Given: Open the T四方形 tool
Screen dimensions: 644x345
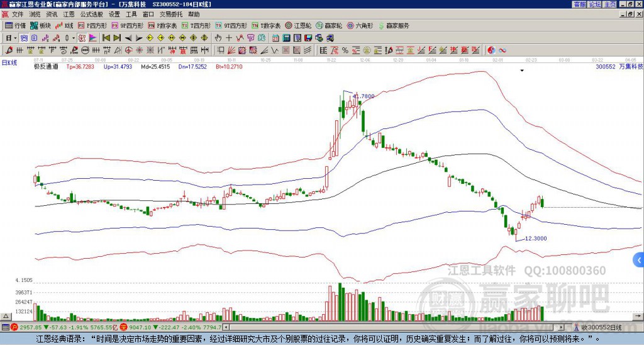Looking at the screenshot, I should [196, 26].
